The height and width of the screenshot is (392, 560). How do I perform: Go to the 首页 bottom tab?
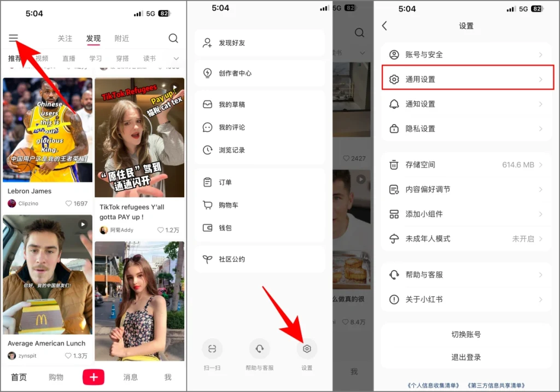(19, 377)
